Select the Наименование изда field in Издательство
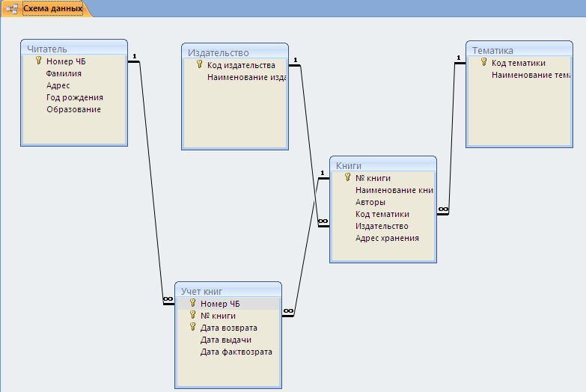The height and width of the screenshot is (392, 586). (x=235, y=77)
